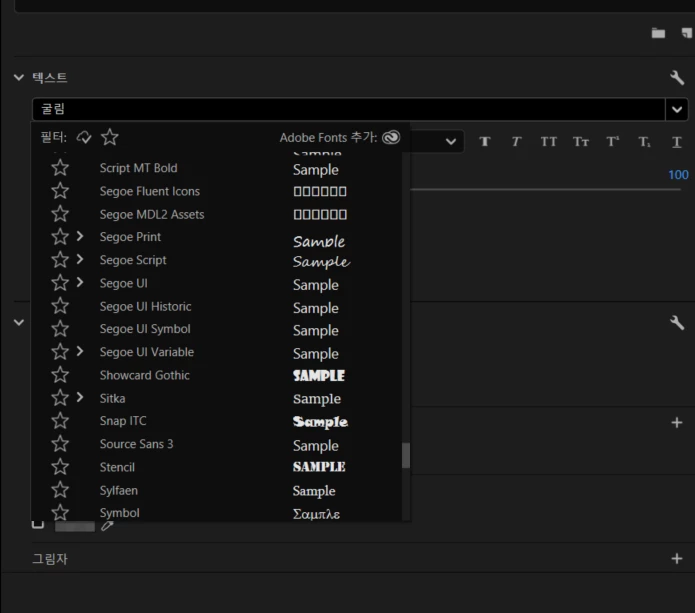Click the font name field showing 굴림
The height and width of the screenshot is (613, 695).
click(349, 109)
